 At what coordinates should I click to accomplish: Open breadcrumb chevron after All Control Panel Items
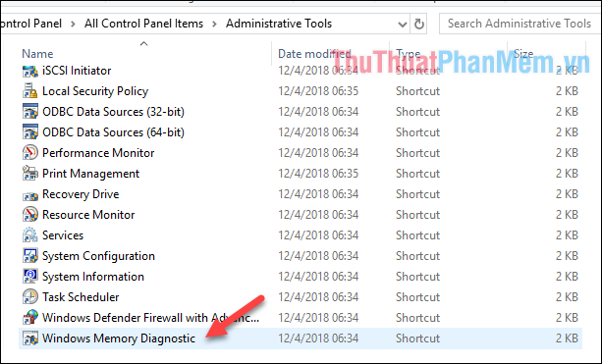214,25
